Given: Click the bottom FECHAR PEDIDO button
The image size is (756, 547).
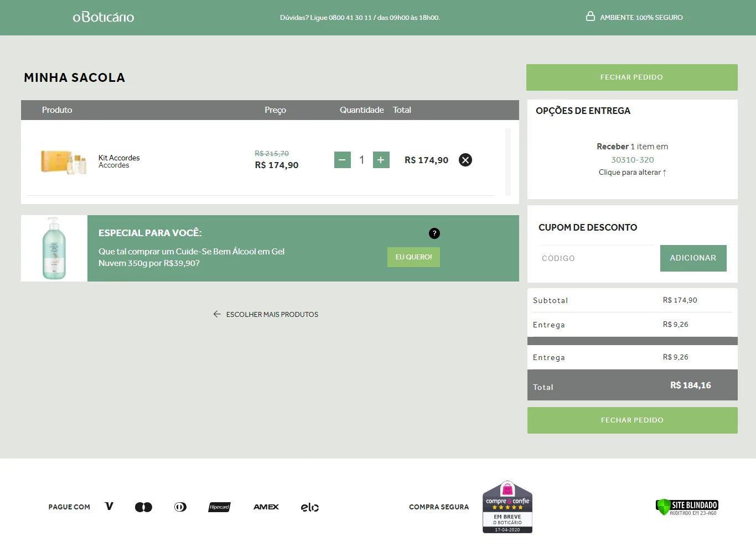Looking at the screenshot, I should click(x=633, y=420).
